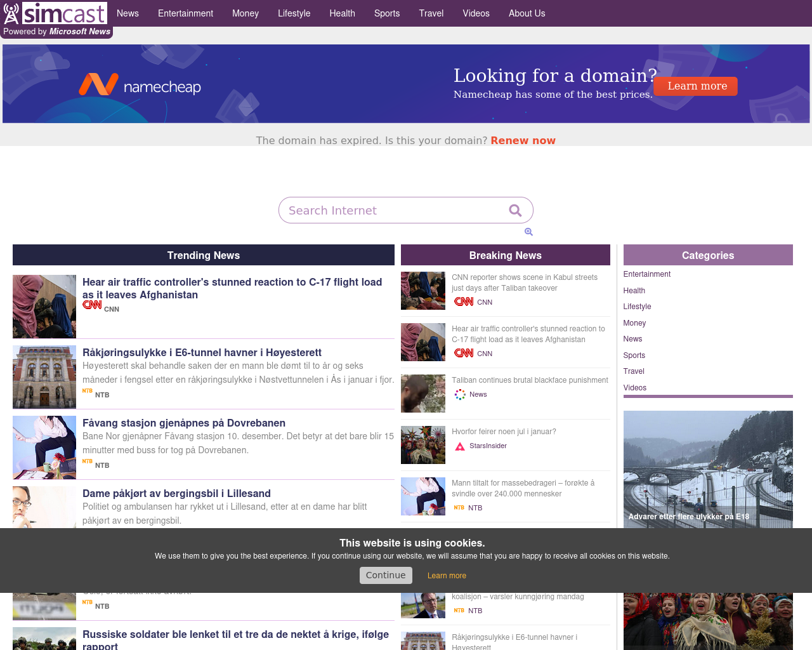Open Mann tiltalt for massebedrageri story

pyautogui.click(x=523, y=488)
